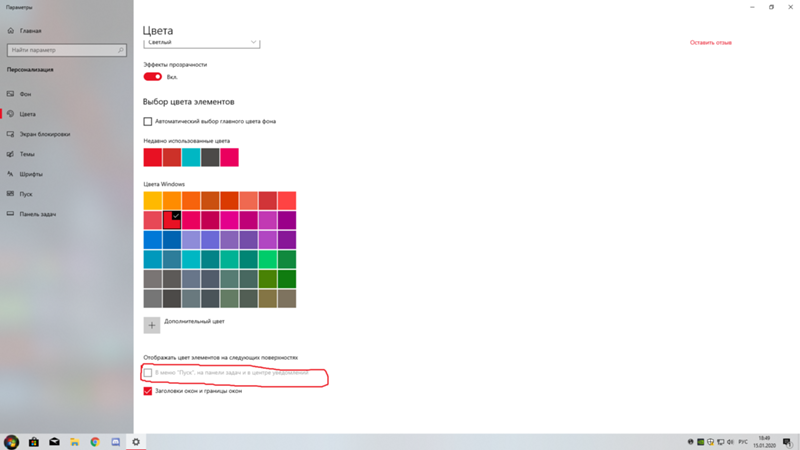Screen dimensions: 800x450
Task: Expand the Светлый color mode dropdown
Action: click(202, 43)
